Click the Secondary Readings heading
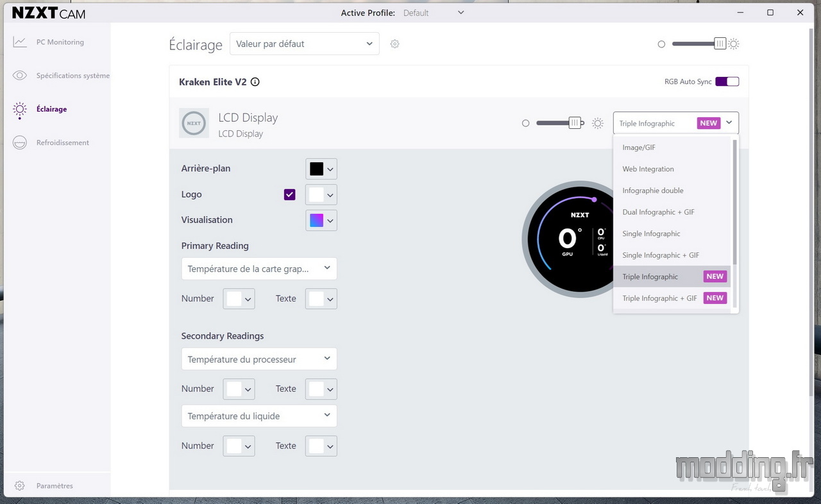Image resolution: width=821 pixels, height=504 pixels. [223, 336]
